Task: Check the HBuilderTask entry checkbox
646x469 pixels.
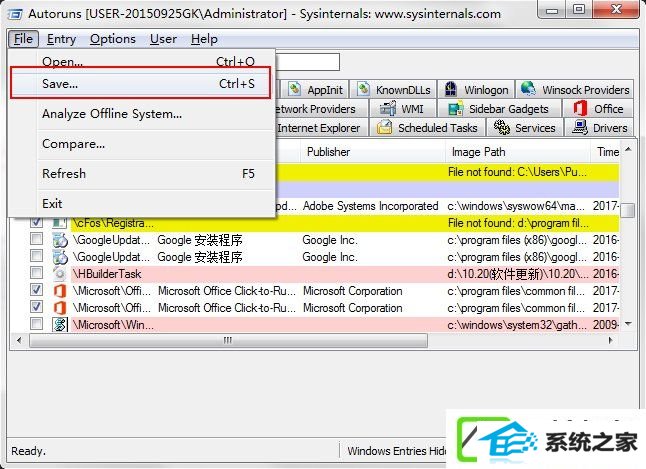Action: tap(36, 272)
